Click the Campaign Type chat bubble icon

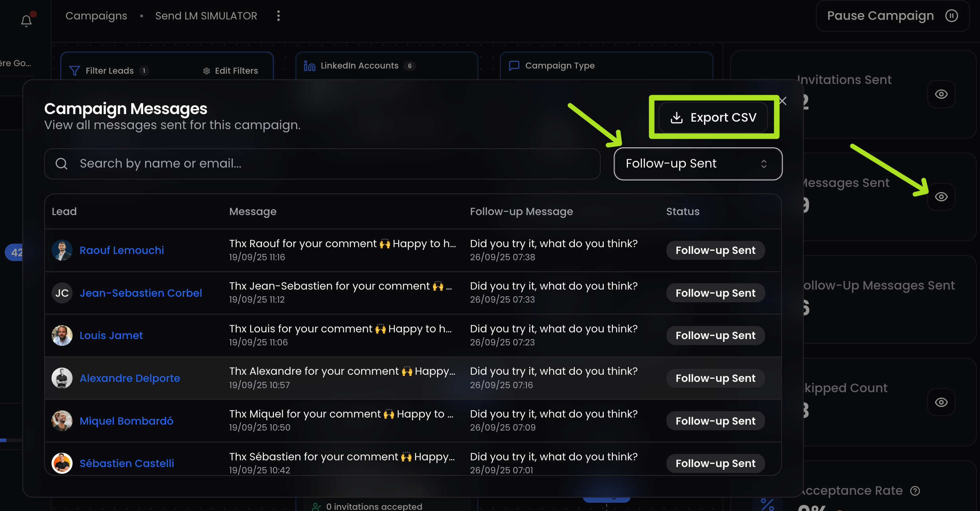tap(514, 65)
